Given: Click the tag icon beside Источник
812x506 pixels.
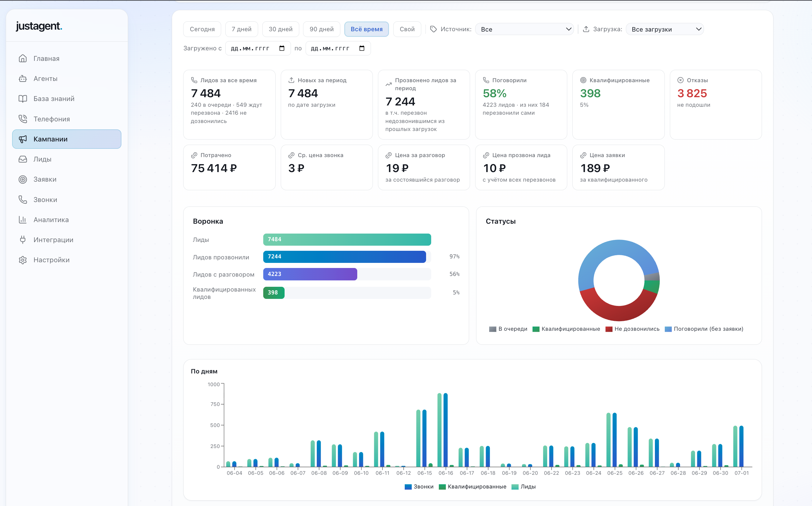Looking at the screenshot, I should (433, 29).
